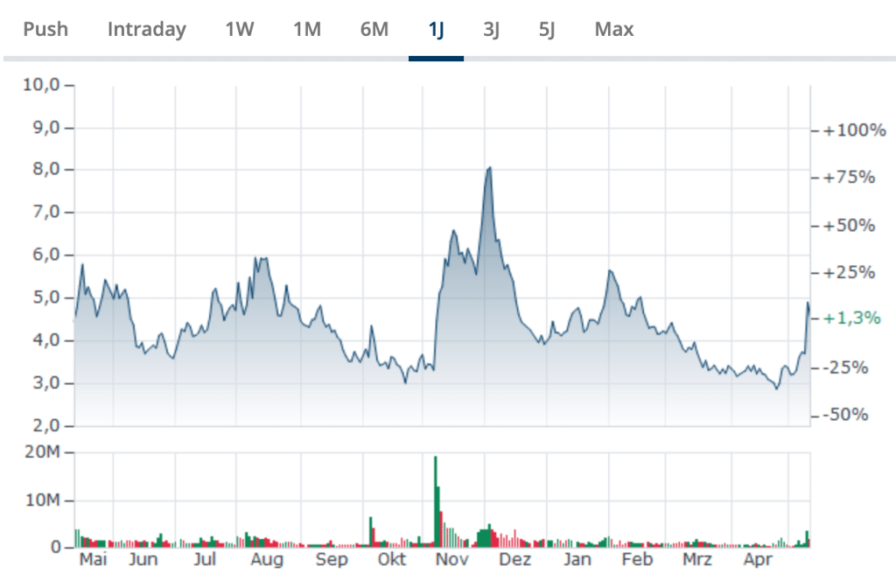
Task: Click the tallest green volume bar in November
Action: coord(436,501)
